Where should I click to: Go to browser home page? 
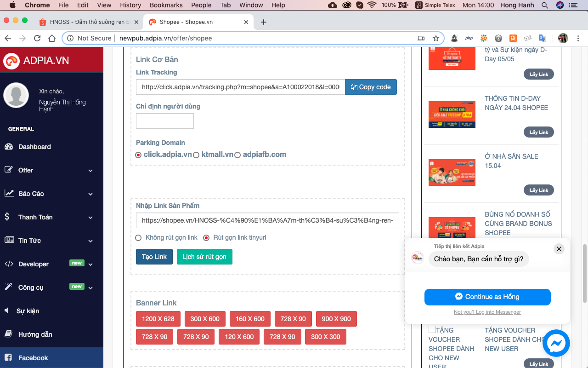click(x=52, y=38)
